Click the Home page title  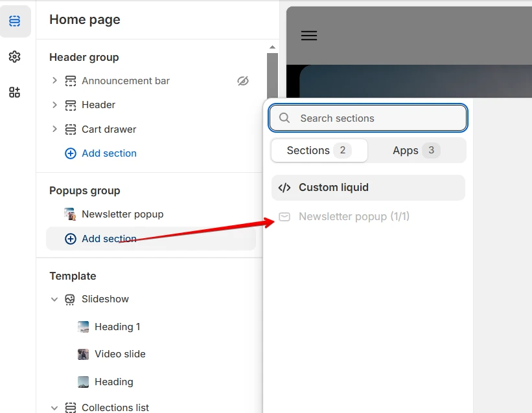85,19
